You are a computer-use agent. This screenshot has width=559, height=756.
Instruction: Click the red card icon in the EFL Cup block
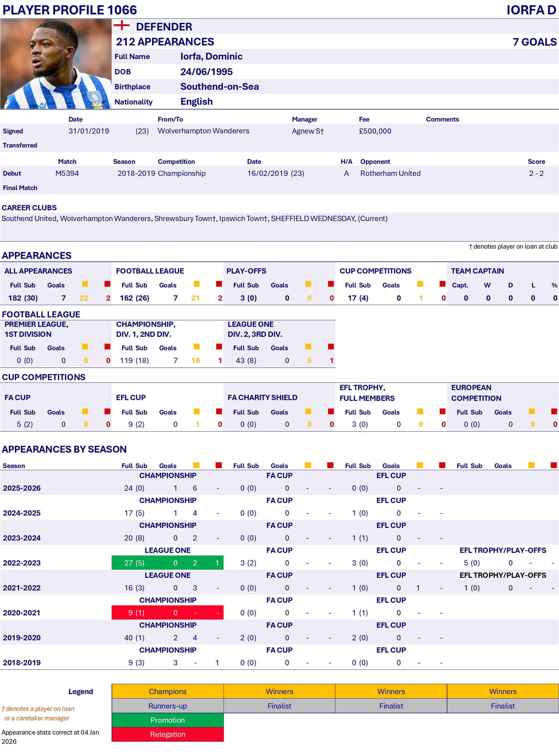coord(219,411)
